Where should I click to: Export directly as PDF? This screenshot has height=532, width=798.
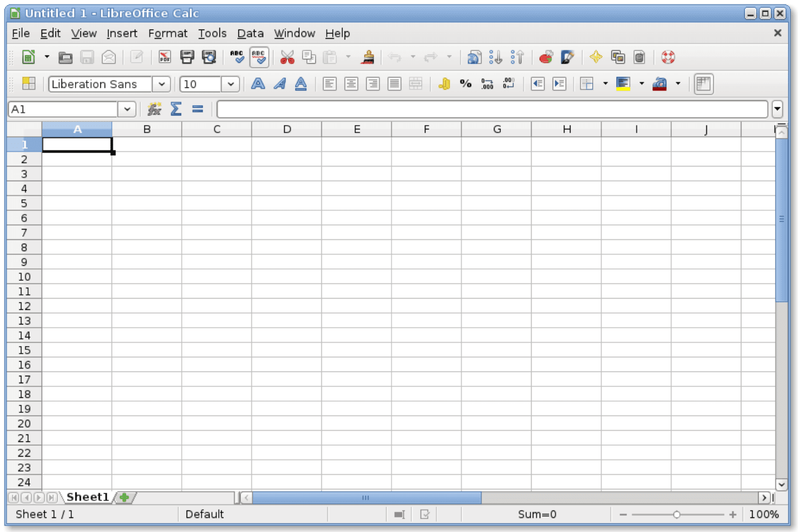pos(164,57)
